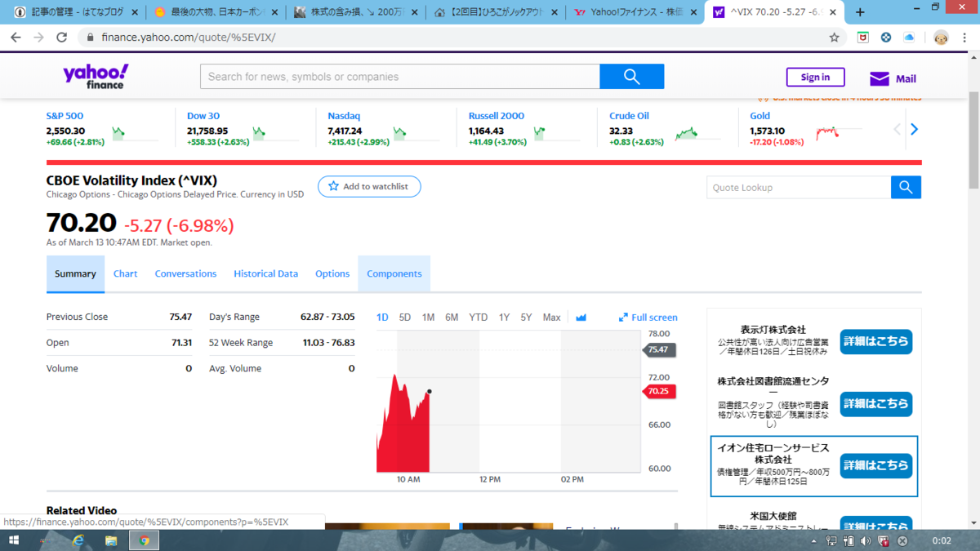Show hidden system tray icons

click(x=813, y=540)
